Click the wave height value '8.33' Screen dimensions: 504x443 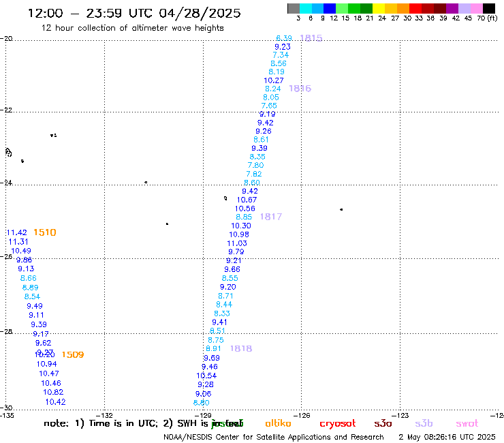222,314
